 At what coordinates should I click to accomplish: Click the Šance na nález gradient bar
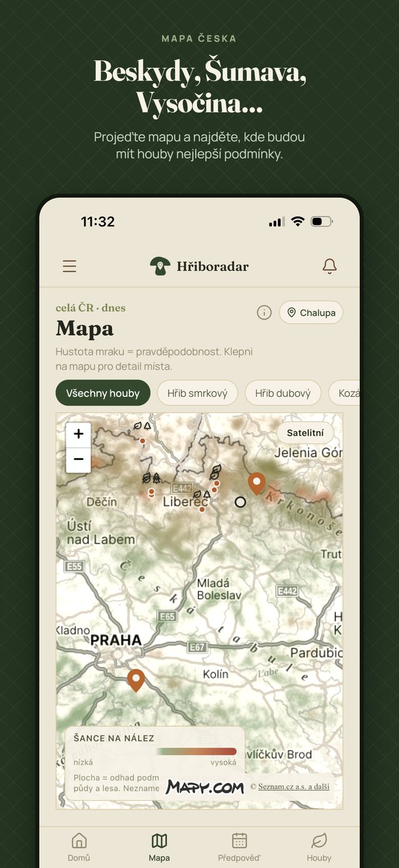(196, 751)
